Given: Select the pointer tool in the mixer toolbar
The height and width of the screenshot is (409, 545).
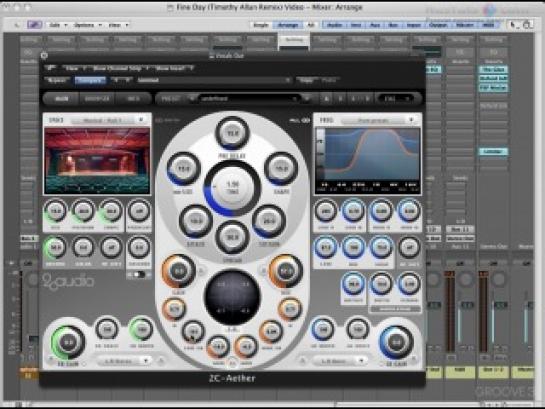Looking at the screenshot, I should (x=513, y=25).
